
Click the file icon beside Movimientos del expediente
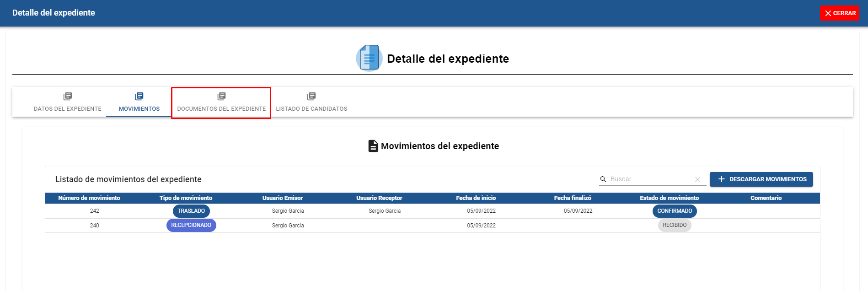pyautogui.click(x=373, y=146)
